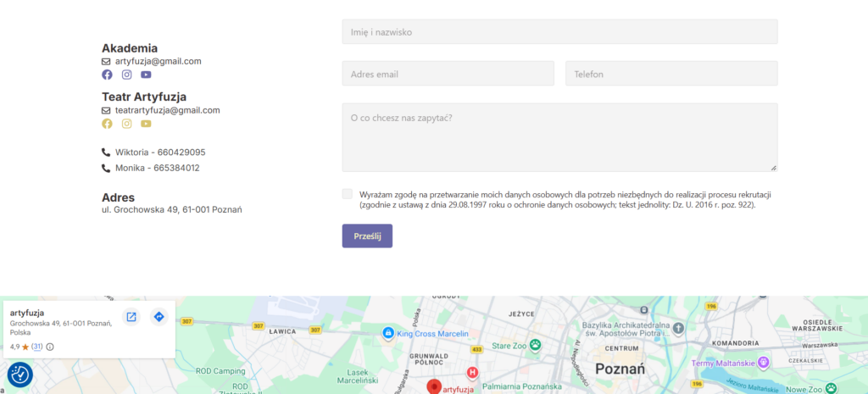Open teatrartyfuzja@gmail.com email link

[x=168, y=111]
